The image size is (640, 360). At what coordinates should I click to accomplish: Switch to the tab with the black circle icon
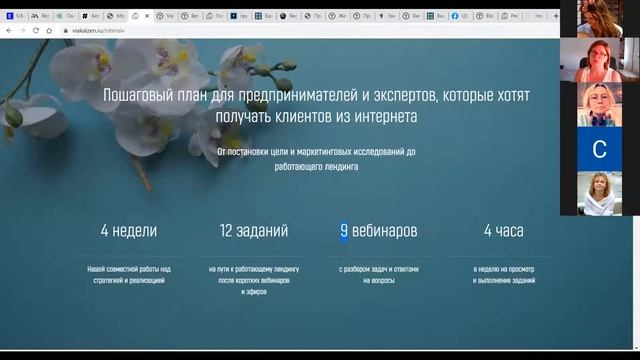[x=288, y=16]
